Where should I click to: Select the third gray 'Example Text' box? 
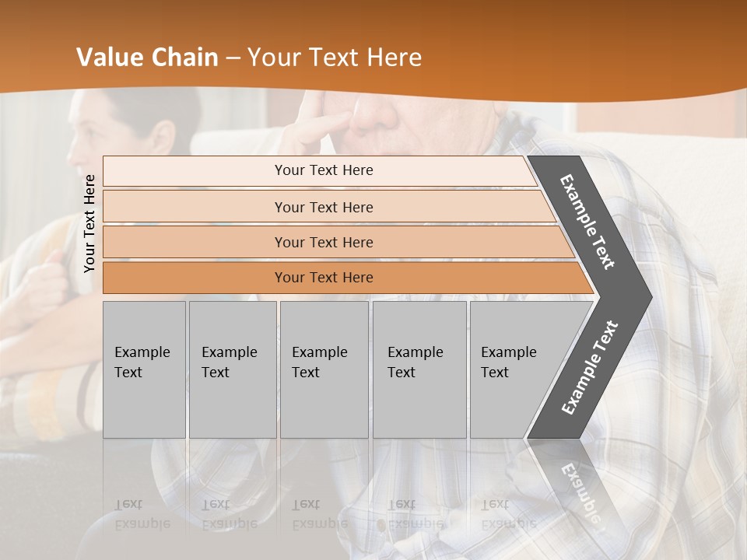pos(324,369)
